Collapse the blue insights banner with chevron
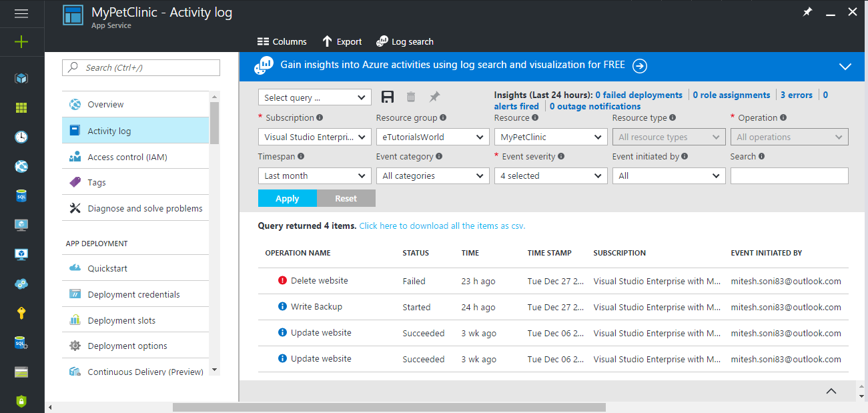The width and height of the screenshot is (868, 413). tap(845, 67)
